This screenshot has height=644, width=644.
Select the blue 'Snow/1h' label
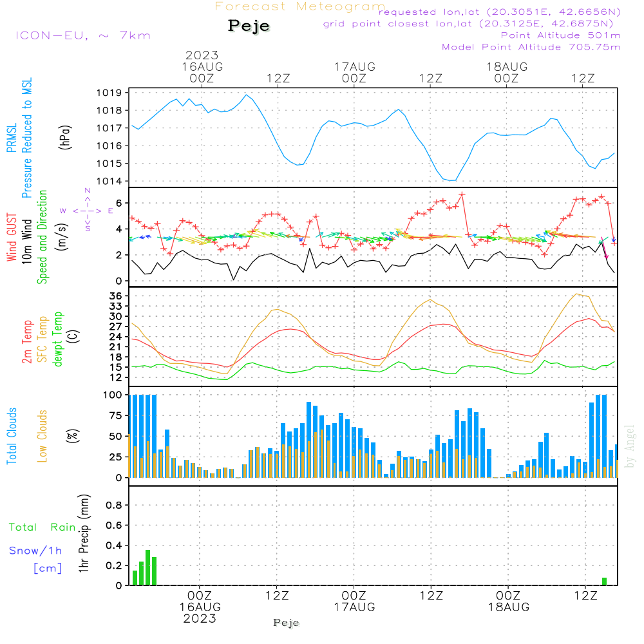coord(35,551)
